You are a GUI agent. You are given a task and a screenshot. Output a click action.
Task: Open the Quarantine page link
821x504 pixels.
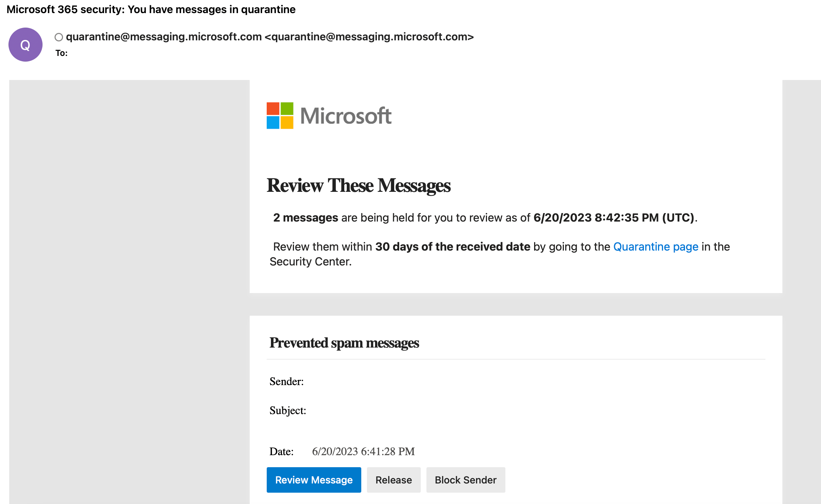656,247
